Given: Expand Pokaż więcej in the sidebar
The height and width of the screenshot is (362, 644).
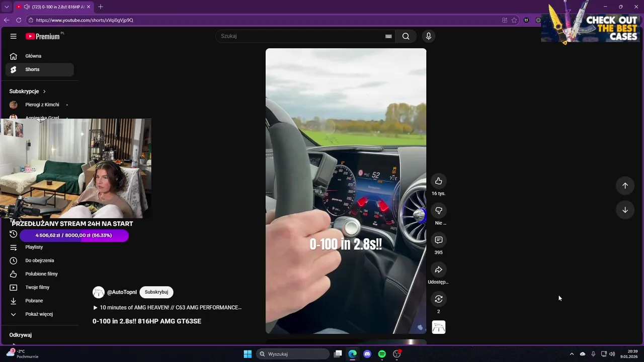Looking at the screenshot, I should 39,314.
